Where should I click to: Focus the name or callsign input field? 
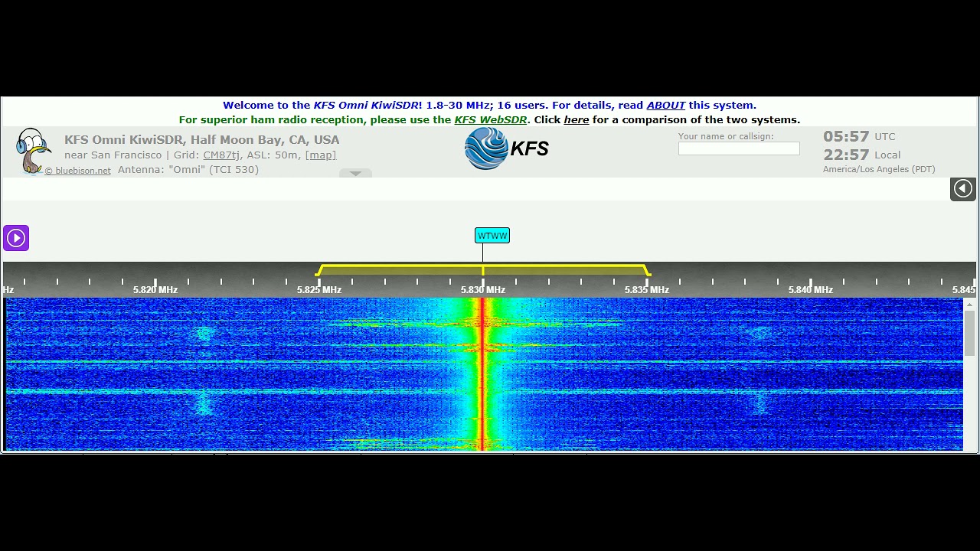(x=739, y=148)
